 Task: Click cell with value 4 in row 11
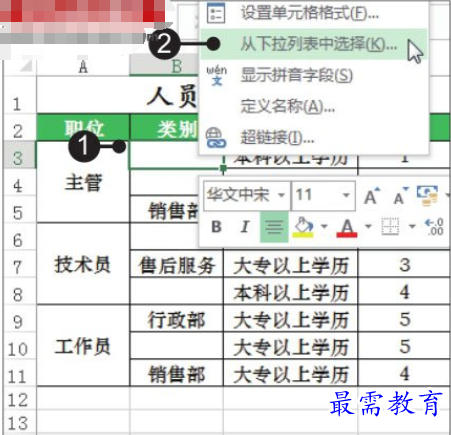(404, 373)
